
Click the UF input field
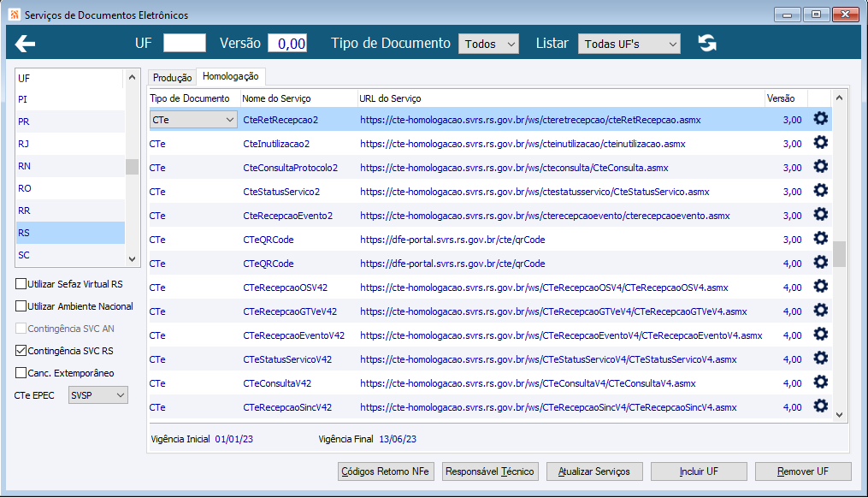[185, 43]
